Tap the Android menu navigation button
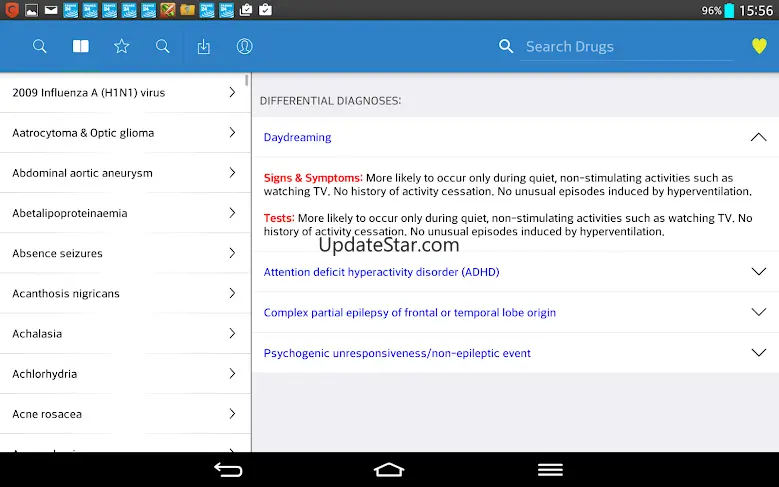Viewport: 779px width, 487px height. tap(550, 470)
